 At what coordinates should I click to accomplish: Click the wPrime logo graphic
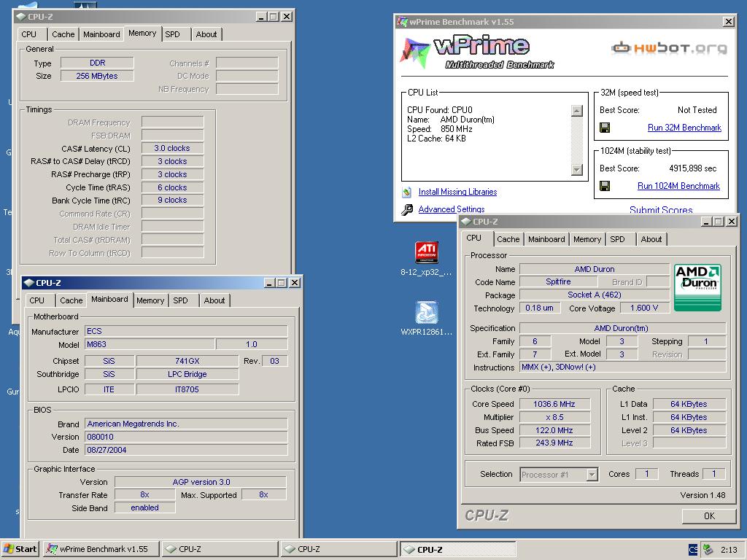click(477, 52)
